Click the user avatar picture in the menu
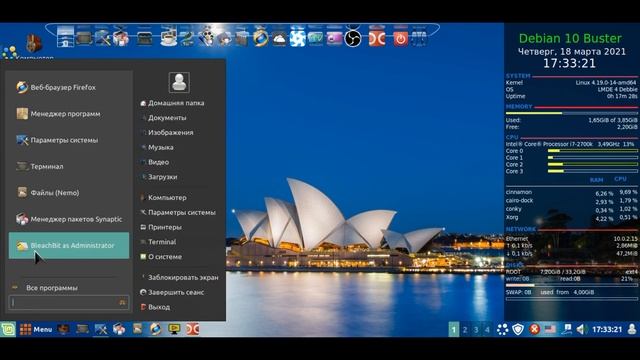The height and width of the screenshot is (360, 640). click(x=179, y=82)
